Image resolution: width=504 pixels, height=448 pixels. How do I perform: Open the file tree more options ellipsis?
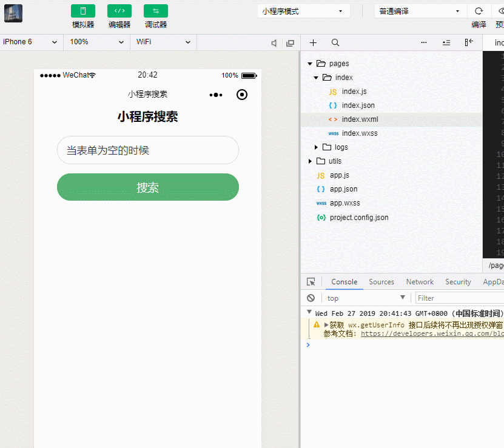424,42
